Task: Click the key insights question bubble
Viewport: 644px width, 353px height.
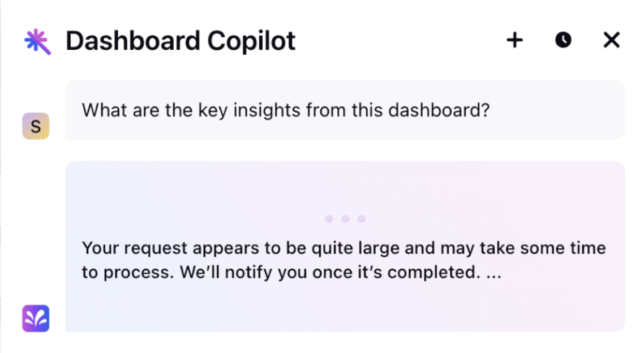Action: point(345,110)
